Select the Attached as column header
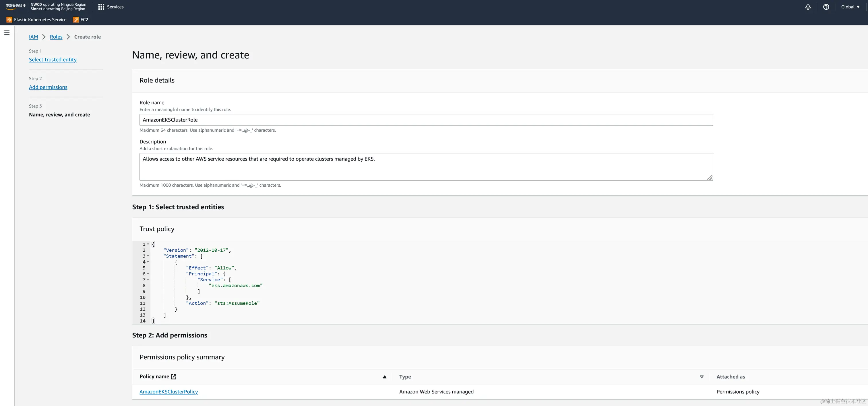 [x=731, y=377]
